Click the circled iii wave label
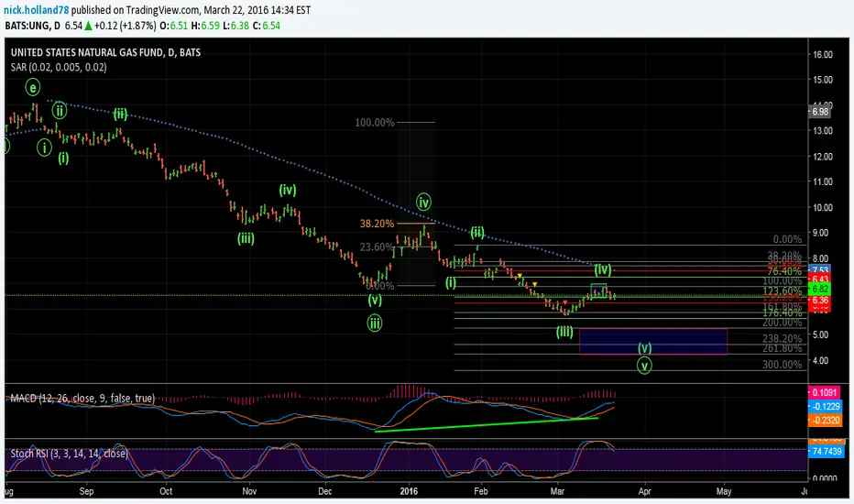 (x=374, y=323)
